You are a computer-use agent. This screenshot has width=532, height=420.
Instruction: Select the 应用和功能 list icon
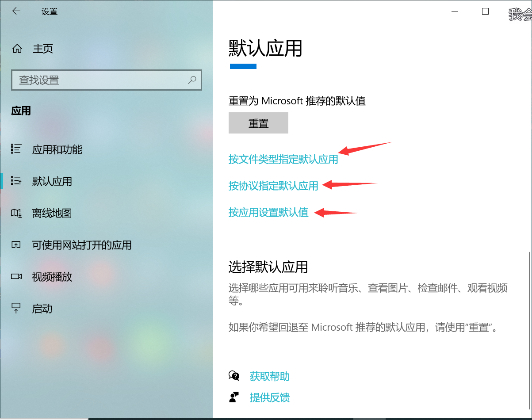tap(15, 149)
